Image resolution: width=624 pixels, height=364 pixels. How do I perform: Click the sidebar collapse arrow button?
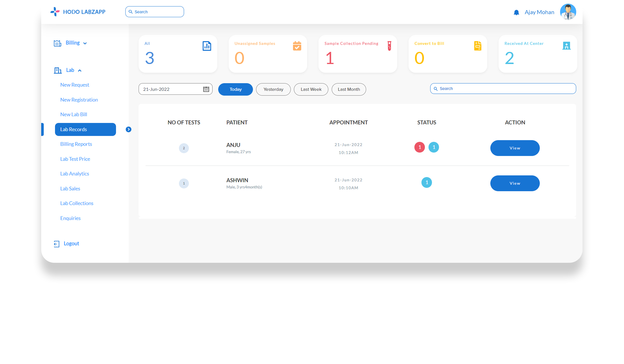[129, 129]
